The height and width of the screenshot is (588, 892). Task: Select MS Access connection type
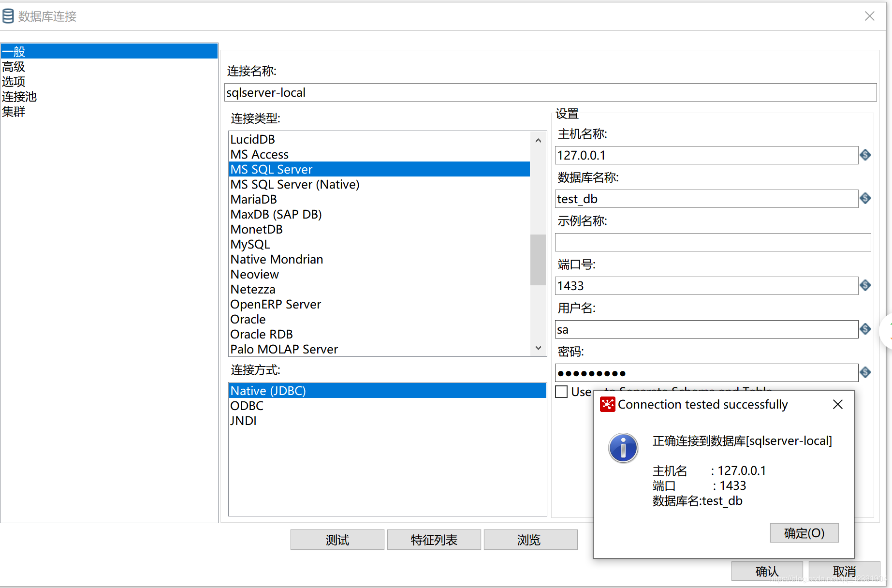point(380,154)
